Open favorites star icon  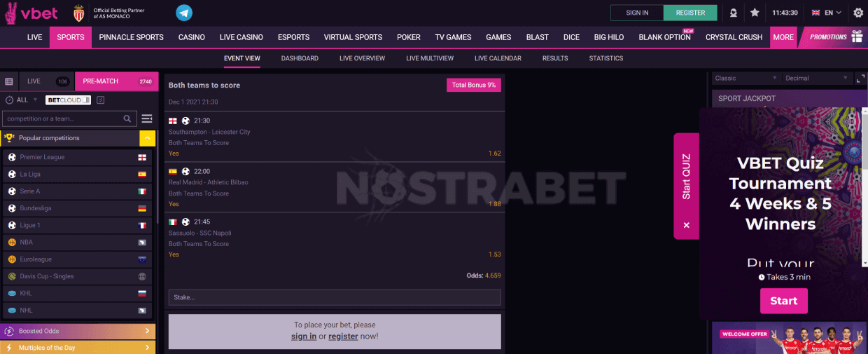pyautogui.click(x=755, y=13)
